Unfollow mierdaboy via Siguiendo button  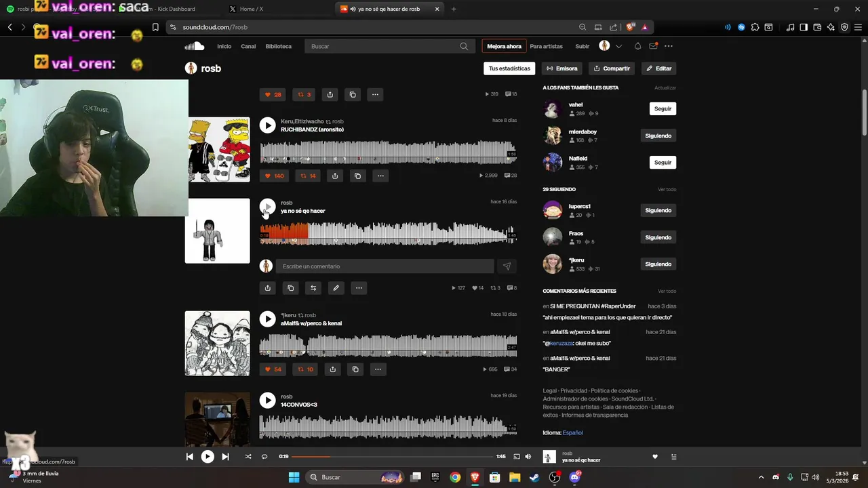658,136
